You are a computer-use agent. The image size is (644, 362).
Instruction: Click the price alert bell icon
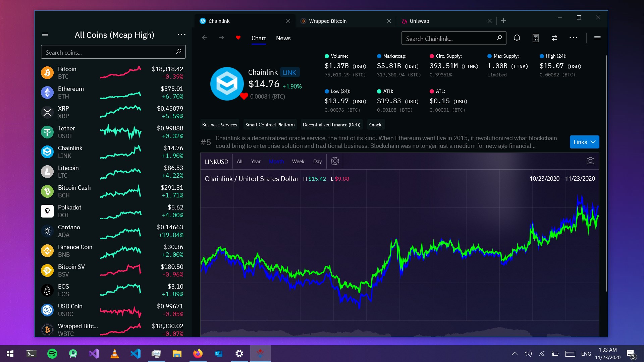517,38
